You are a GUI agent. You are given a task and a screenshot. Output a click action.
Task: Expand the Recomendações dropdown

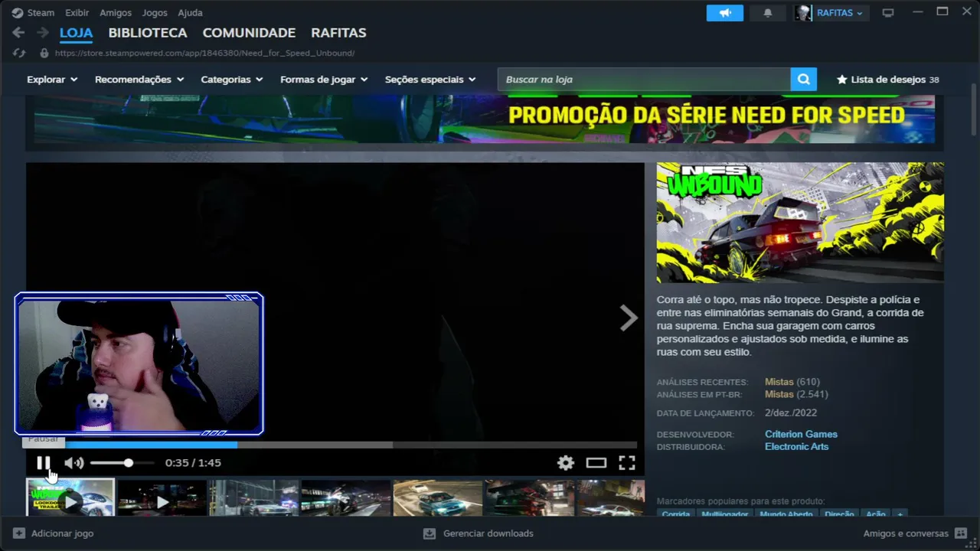(139, 80)
